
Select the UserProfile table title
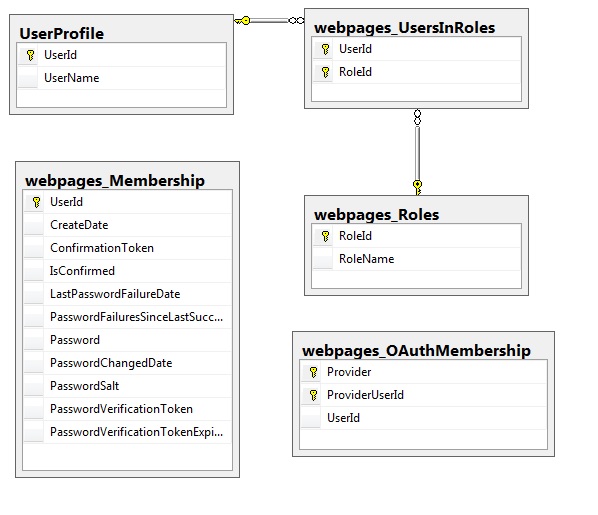(x=62, y=34)
